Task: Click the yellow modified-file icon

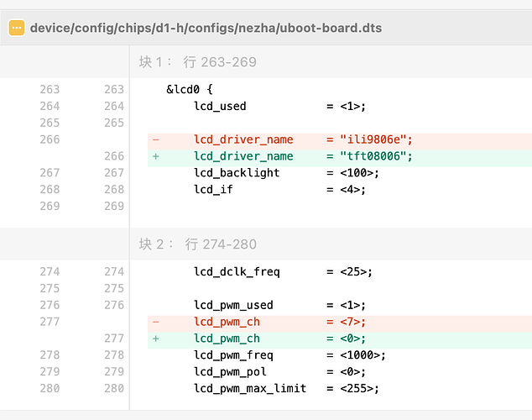Action: pos(17,28)
